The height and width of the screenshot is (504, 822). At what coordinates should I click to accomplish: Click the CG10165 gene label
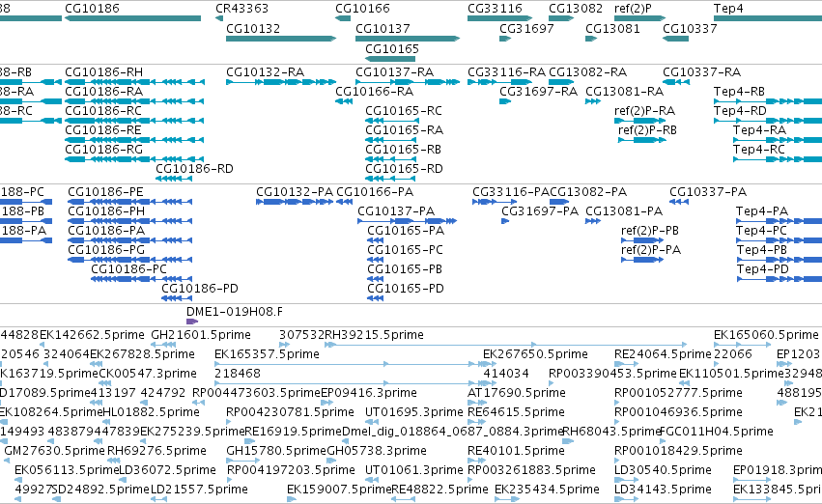click(x=392, y=48)
